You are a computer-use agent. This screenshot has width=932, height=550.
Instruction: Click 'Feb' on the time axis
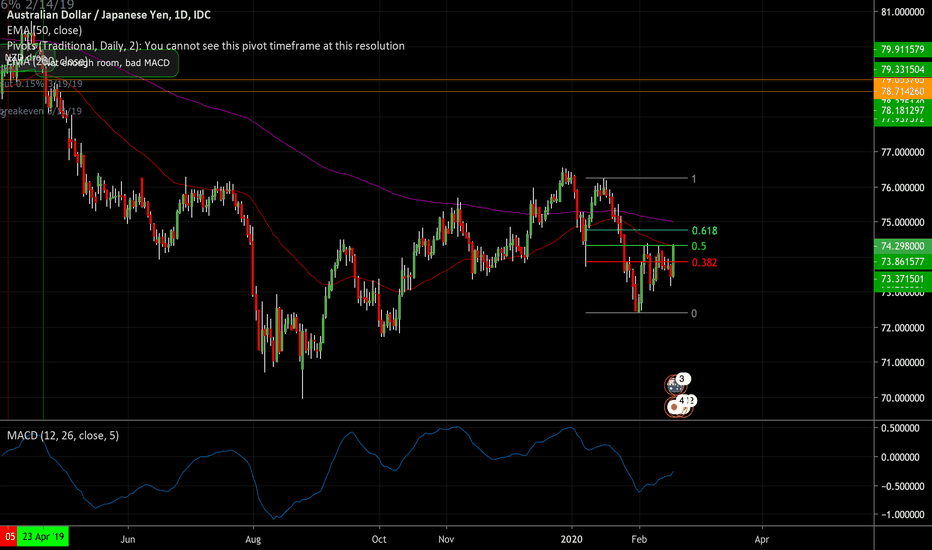coord(639,539)
